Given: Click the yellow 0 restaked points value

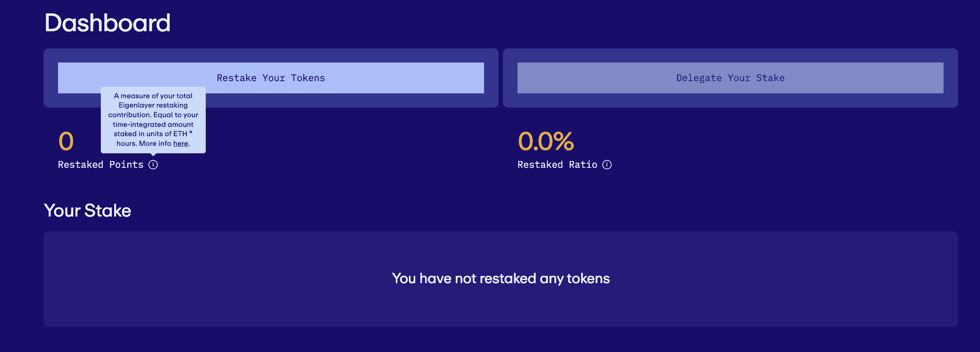Looking at the screenshot, I should [x=66, y=141].
